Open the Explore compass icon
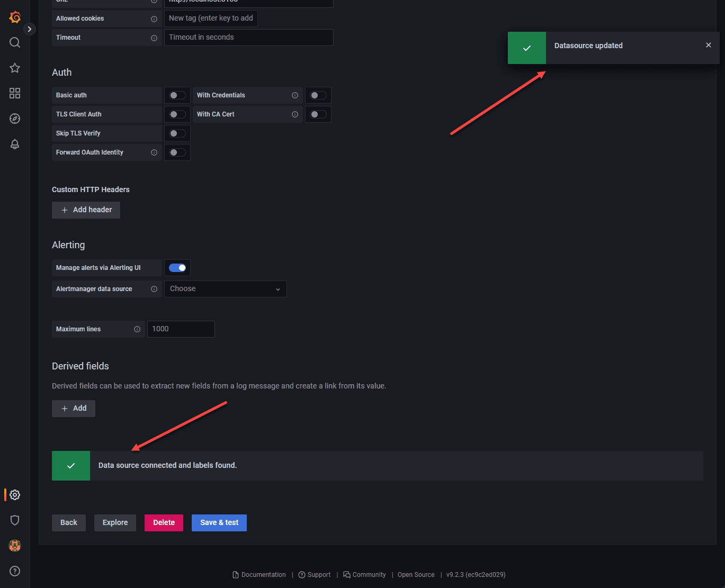This screenshot has width=725, height=588. coord(15,119)
